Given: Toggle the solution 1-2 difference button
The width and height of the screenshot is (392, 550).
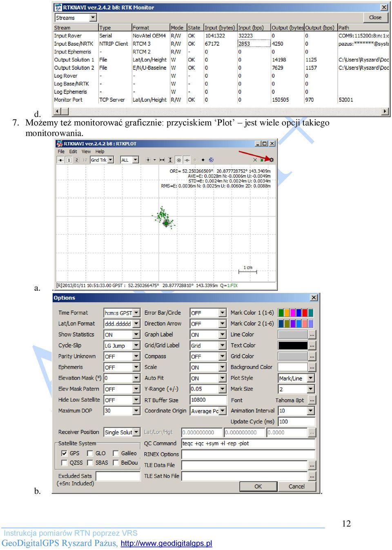Looking at the screenshot, I should [85, 160].
